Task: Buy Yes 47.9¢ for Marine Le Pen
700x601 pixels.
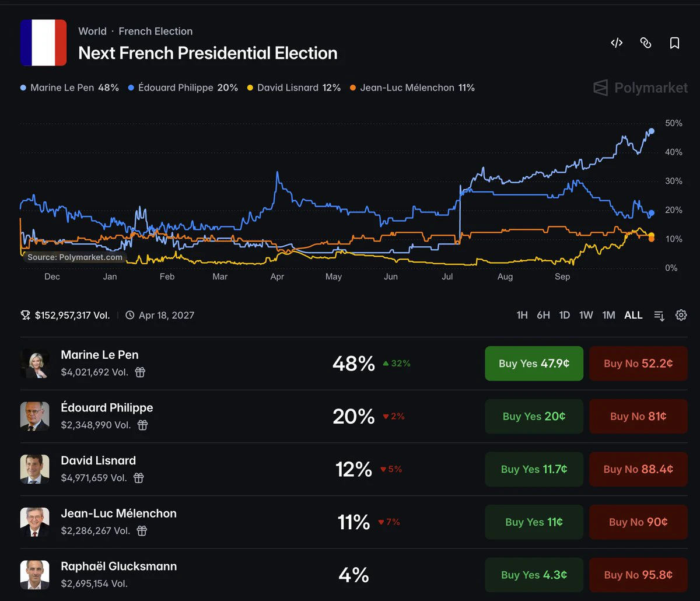Action: [534, 364]
